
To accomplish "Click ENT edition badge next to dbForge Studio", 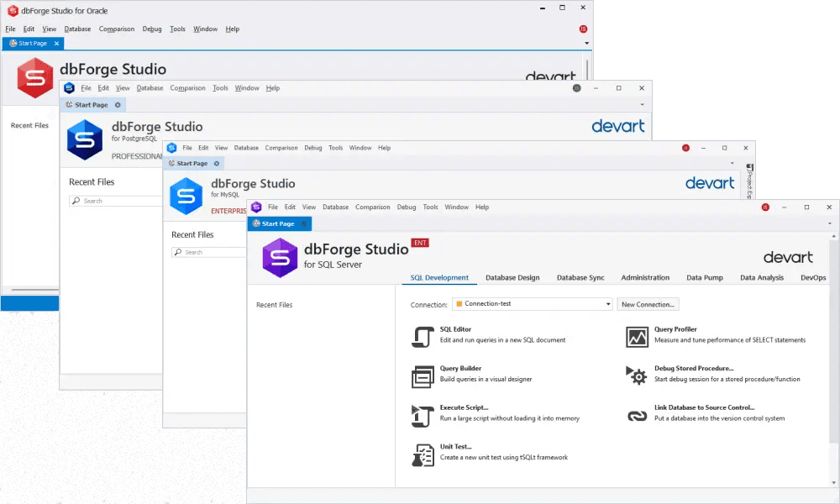I will point(420,243).
